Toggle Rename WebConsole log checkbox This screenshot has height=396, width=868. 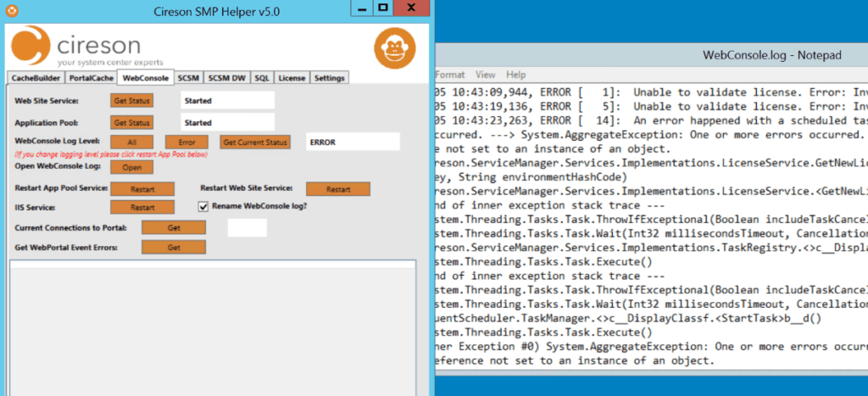tap(203, 206)
